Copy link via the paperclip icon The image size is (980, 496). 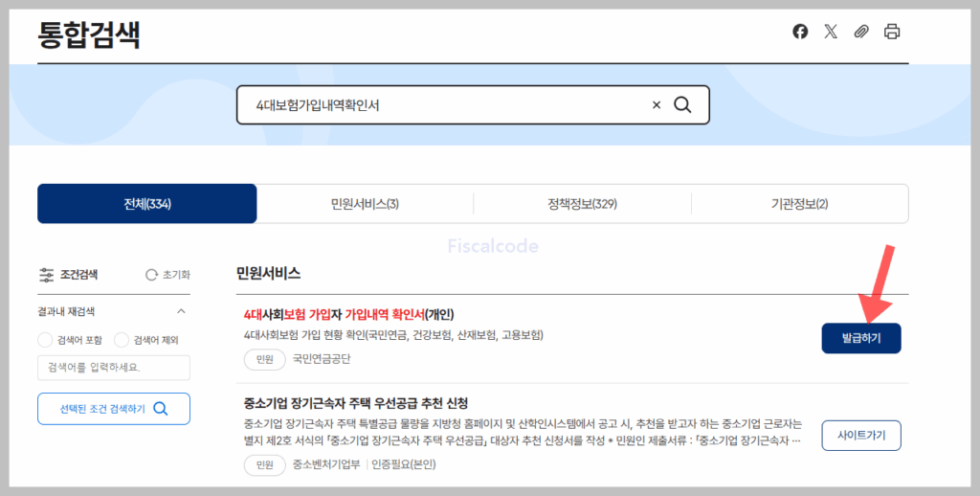pos(861,32)
